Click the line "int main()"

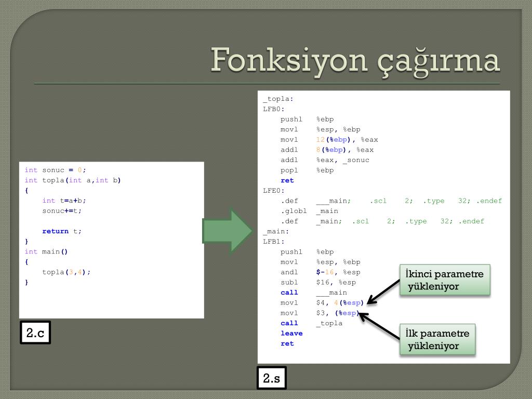click(46, 251)
